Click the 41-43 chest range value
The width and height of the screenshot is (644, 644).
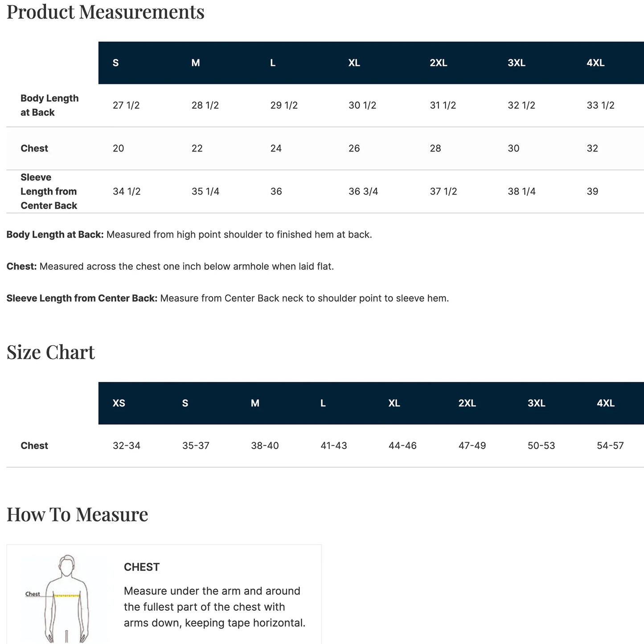(x=334, y=446)
